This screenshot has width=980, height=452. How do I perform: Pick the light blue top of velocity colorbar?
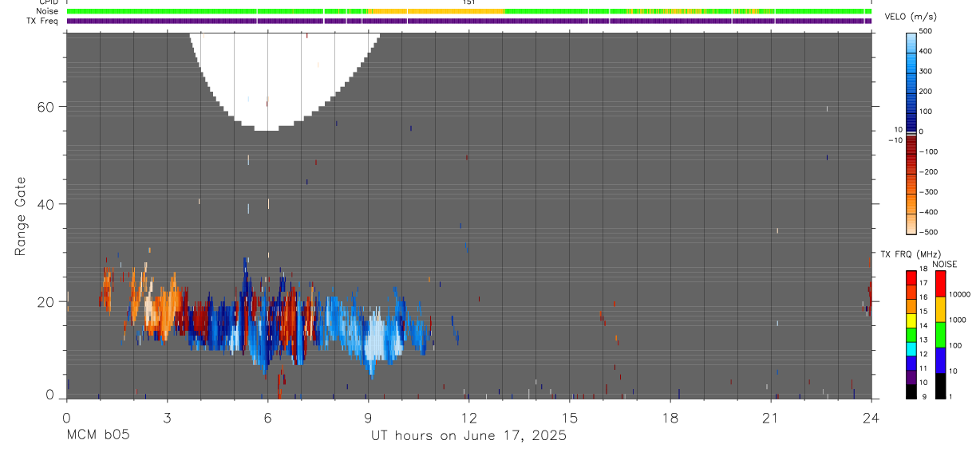[911, 41]
